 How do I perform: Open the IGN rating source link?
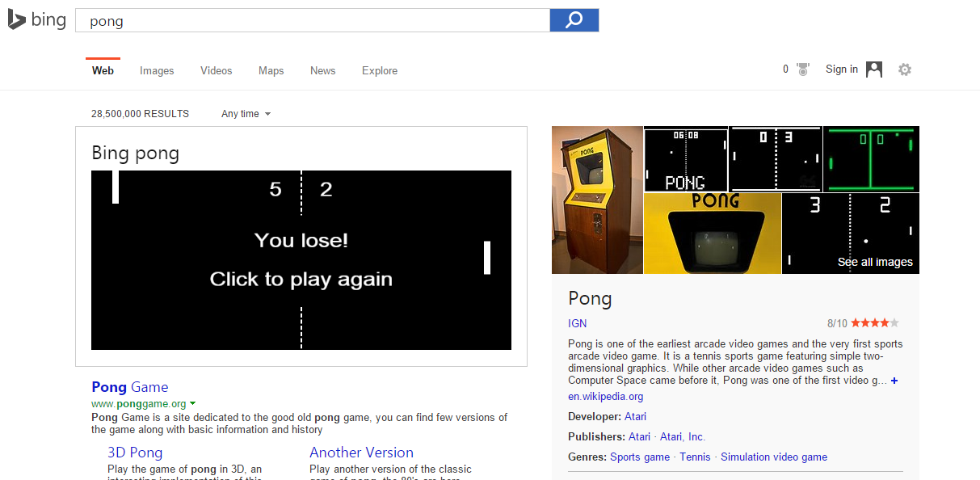(578, 323)
